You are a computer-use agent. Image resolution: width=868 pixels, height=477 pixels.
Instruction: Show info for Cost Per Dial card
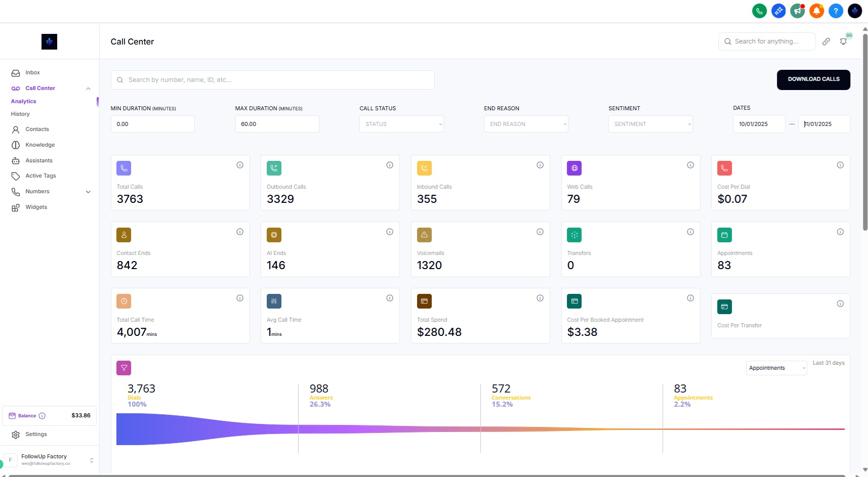click(840, 165)
